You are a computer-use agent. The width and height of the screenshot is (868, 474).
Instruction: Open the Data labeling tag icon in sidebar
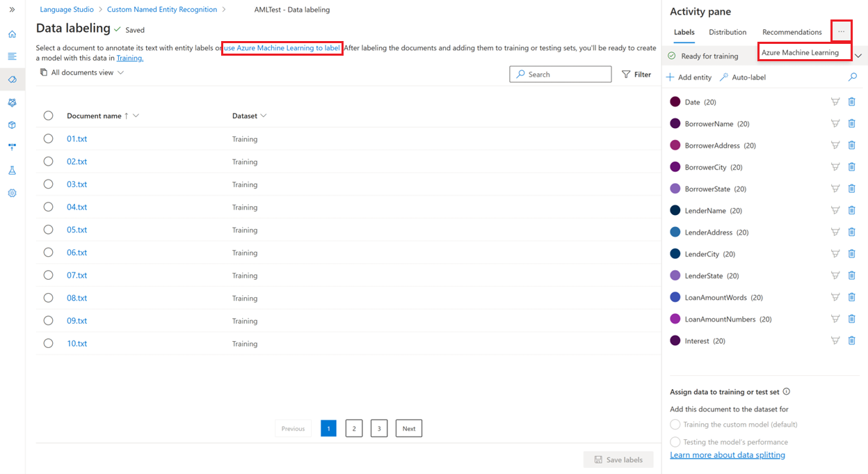pyautogui.click(x=12, y=79)
